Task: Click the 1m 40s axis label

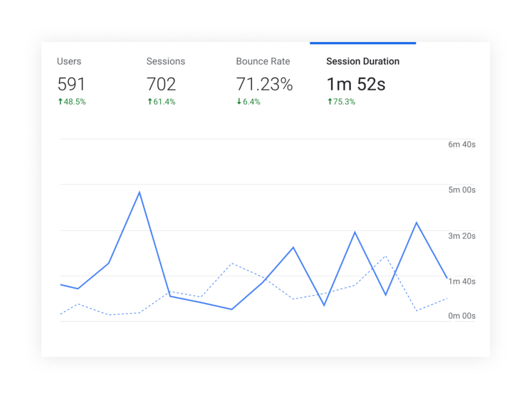Action: [x=461, y=281]
